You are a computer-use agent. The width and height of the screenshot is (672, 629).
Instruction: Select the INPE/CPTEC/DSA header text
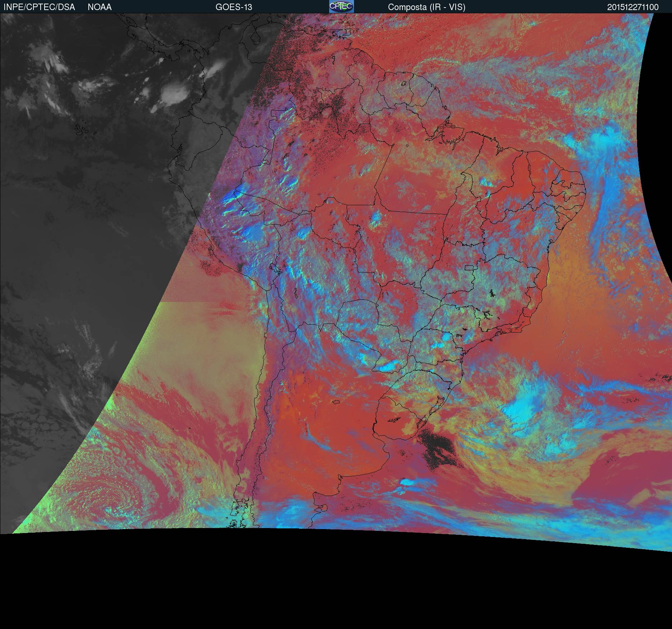pos(39,7)
